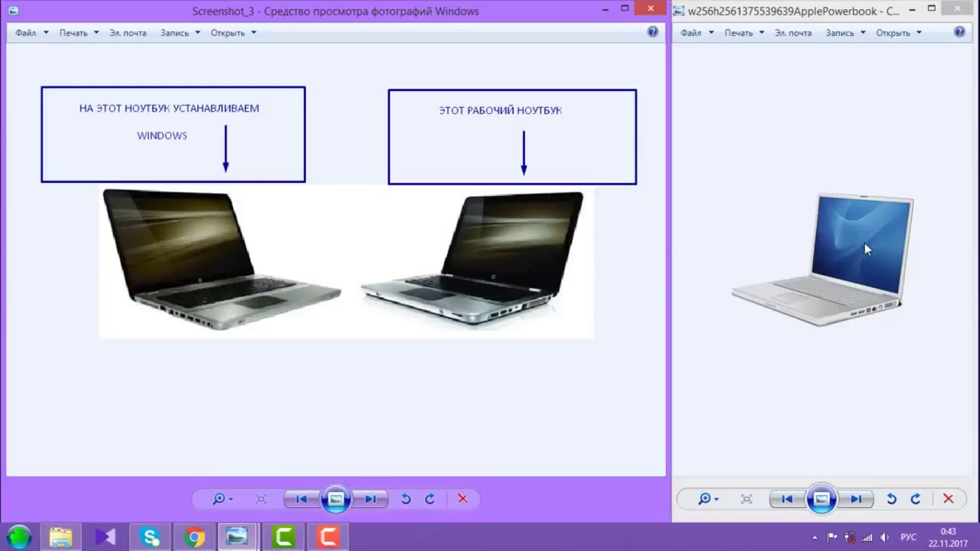The height and width of the screenshot is (551, 980).
Task: Delete photo with red X in ApplePowerbook viewer
Action: point(948,499)
